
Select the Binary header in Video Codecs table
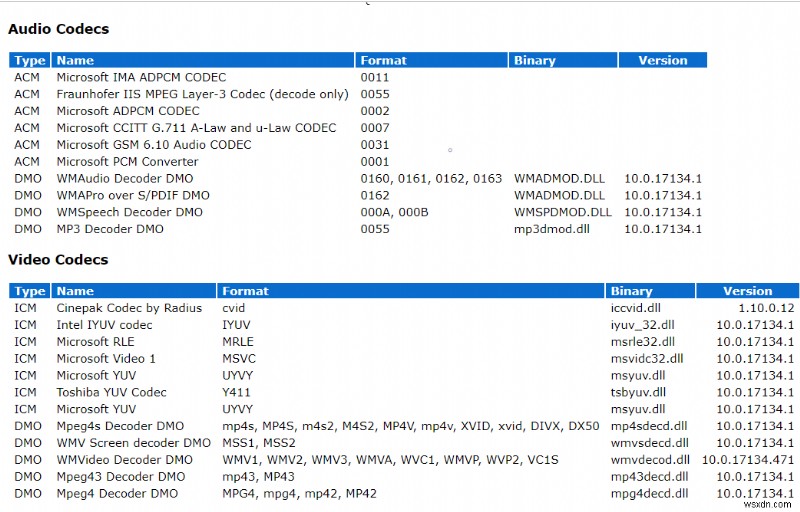tap(650, 291)
